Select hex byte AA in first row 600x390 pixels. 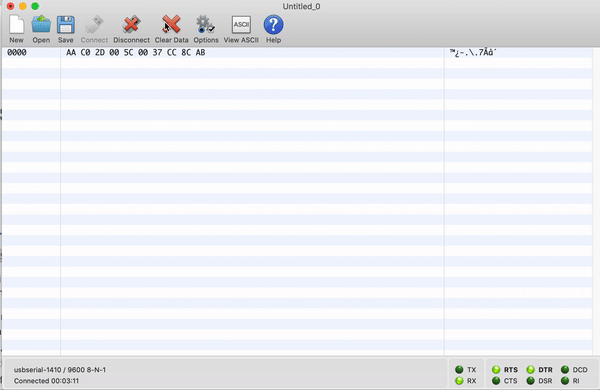coord(71,52)
